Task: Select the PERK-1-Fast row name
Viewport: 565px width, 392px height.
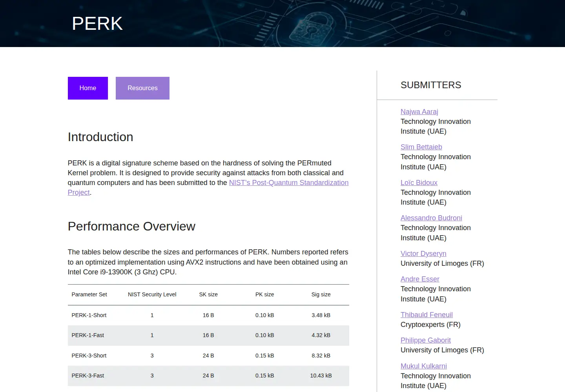Action: [x=88, y=335]
